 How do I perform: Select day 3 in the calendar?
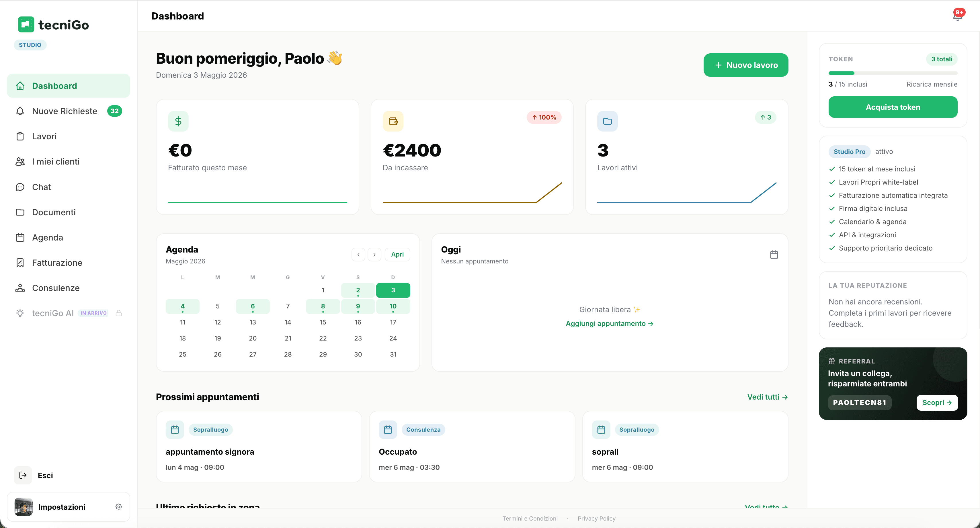[x=393, y=290]
